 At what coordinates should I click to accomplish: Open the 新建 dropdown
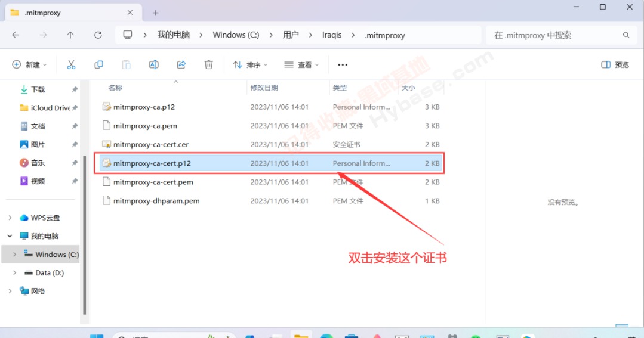coord(30,65)
